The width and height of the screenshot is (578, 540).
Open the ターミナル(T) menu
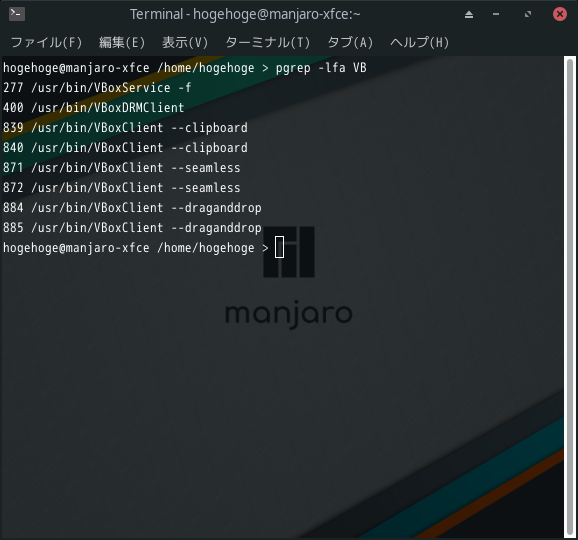[268, 42]
